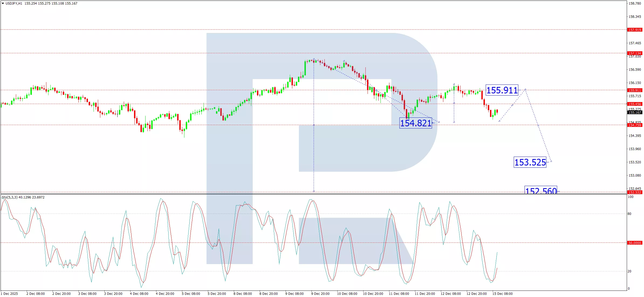The height and width of the screenshot is (297, 644).
Task: Click the 1 Dec 2025 date label
Action: 9,293
